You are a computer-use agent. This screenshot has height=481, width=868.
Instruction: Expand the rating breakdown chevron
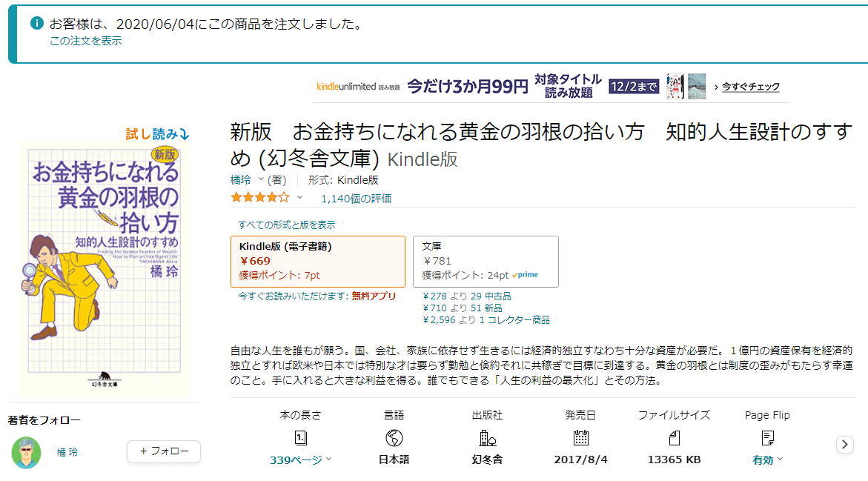tap(299, 198)
